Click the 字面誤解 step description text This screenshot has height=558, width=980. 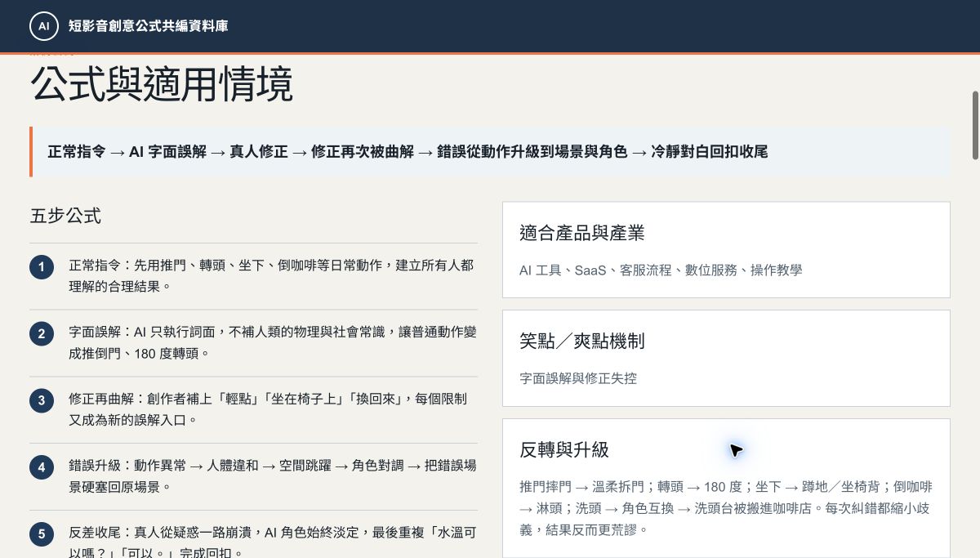pyautogui.click(x=272, y=343)
